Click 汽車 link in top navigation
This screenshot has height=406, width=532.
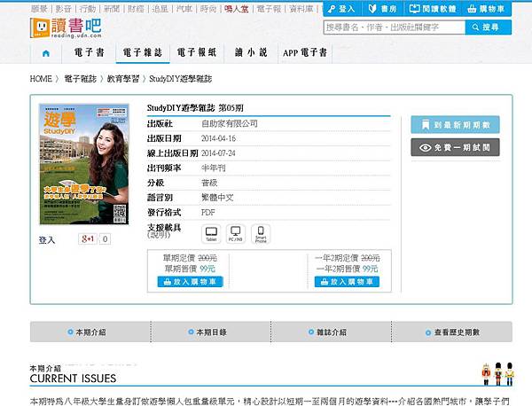click(x=184, y=9)
